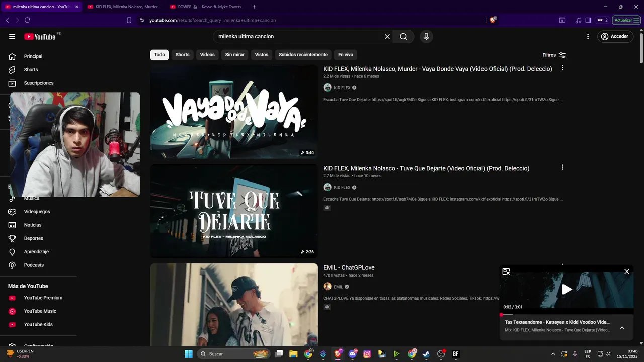This screenshot has height=362, width=644.
Task: Click the EMIL channel avatar
Action: tap(327, 287)
